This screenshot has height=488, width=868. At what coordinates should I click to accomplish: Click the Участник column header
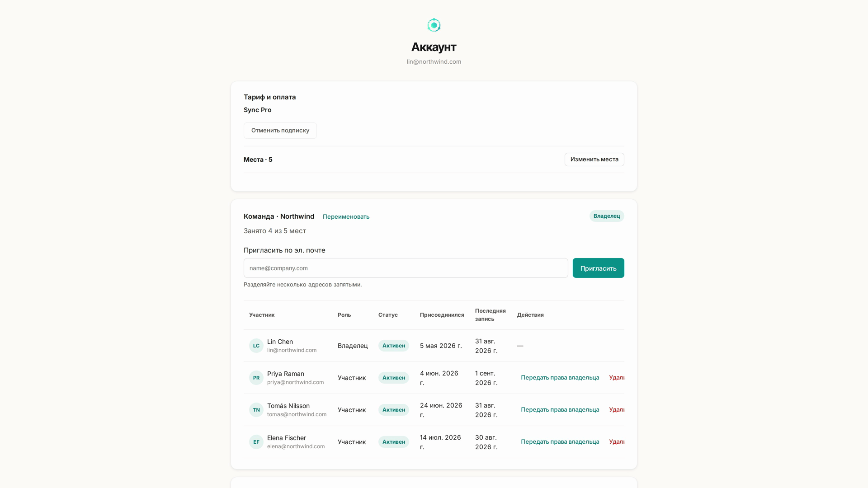click(262, 315)
